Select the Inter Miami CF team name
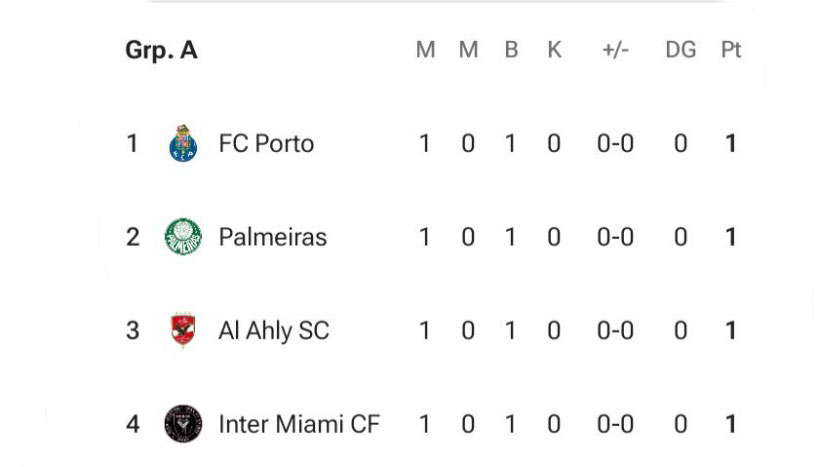830x467 pixels. click(x=299, y=424)
